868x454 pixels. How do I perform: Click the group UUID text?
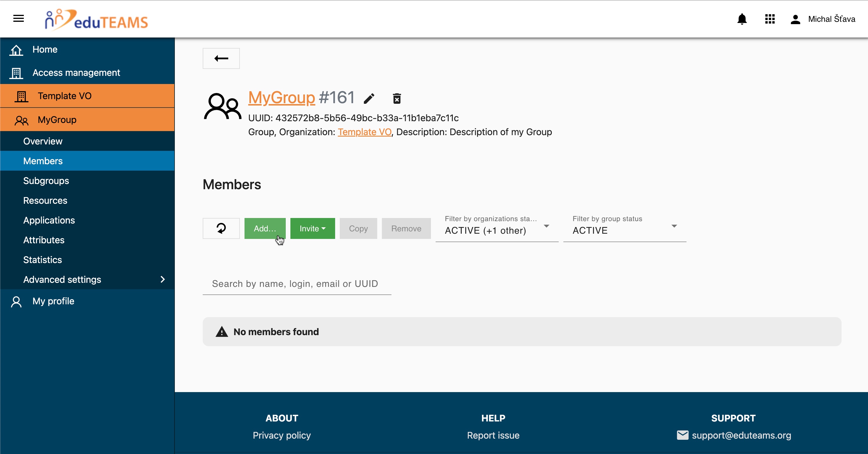pos(353,118)
